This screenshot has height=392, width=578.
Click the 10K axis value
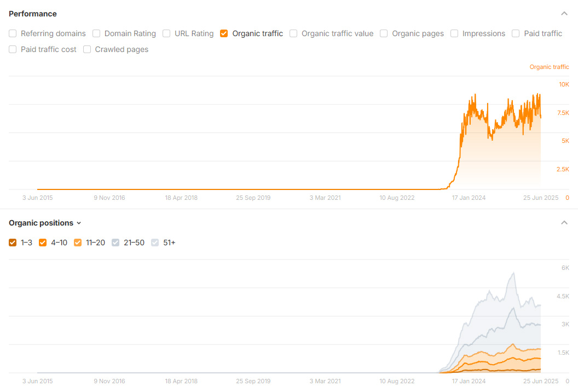click(x=564, y=84)
